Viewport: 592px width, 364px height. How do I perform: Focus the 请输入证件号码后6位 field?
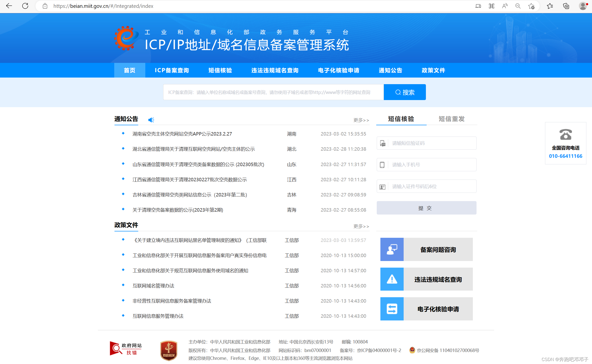coord(427,186)
